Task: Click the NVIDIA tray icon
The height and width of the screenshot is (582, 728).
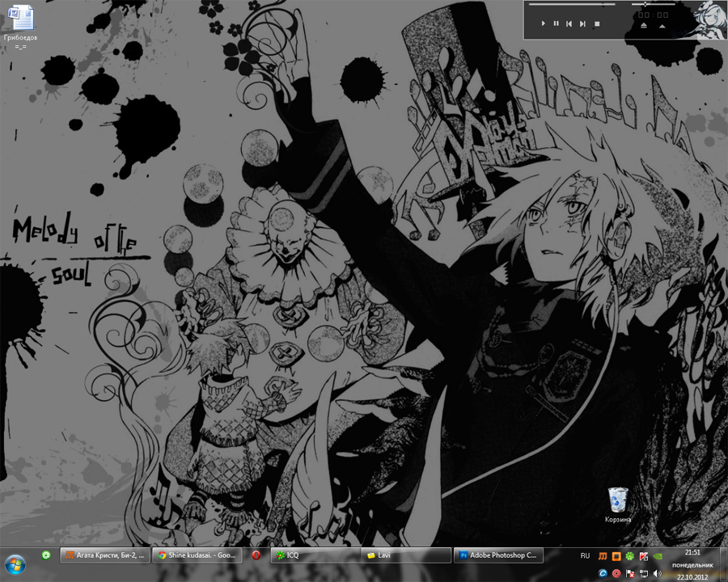Action: point(658,556)
